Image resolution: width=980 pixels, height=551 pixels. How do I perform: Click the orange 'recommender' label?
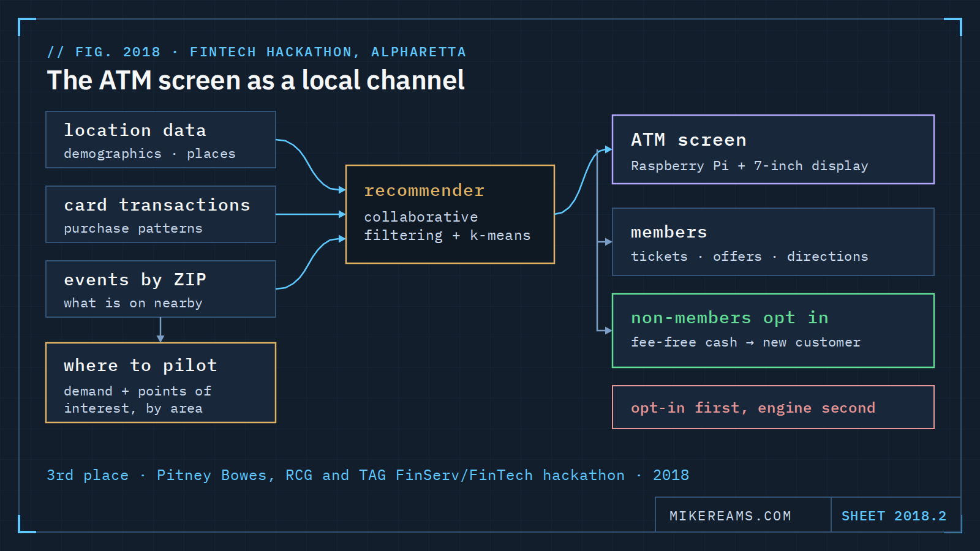point(424,190)
